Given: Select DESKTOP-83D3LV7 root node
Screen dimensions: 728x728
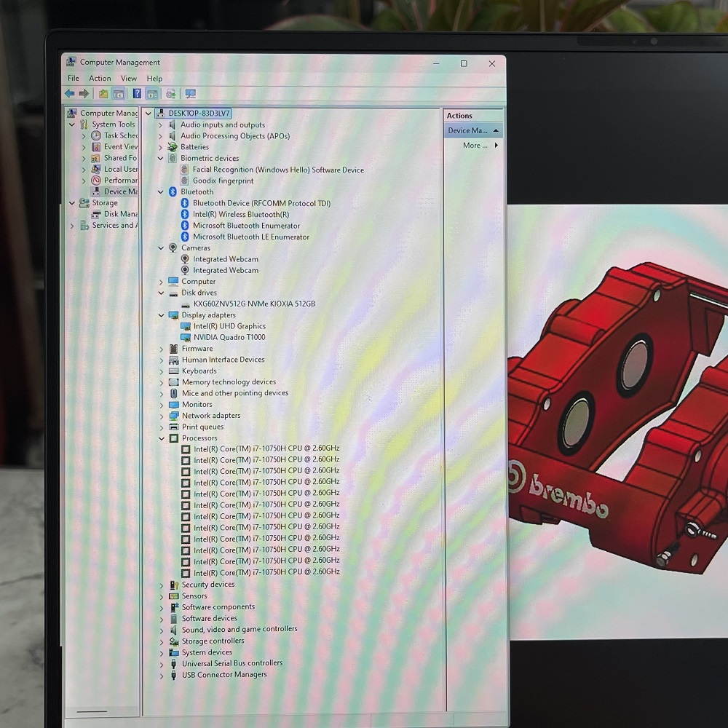Looking at the screenshot, I should 199,114.
